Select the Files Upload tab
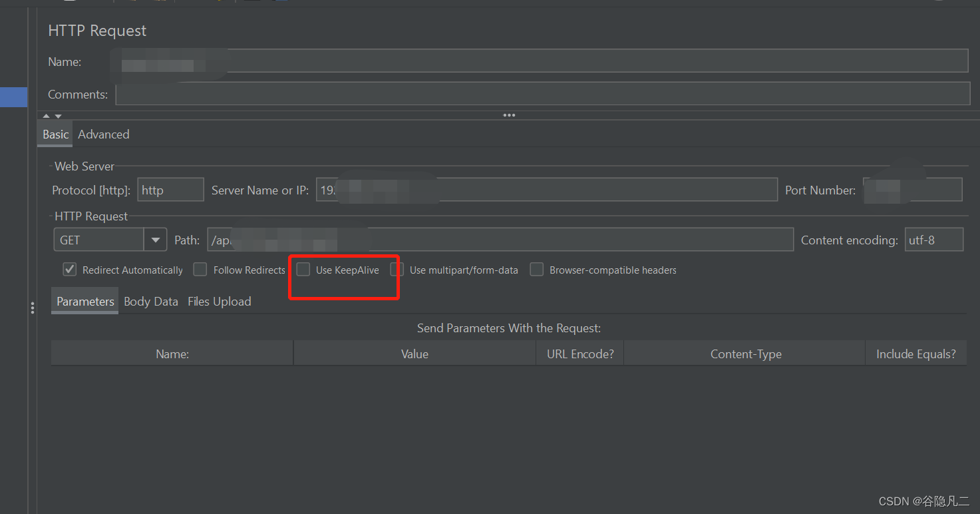This screenshot has width=980, height=514. [219, 301]
